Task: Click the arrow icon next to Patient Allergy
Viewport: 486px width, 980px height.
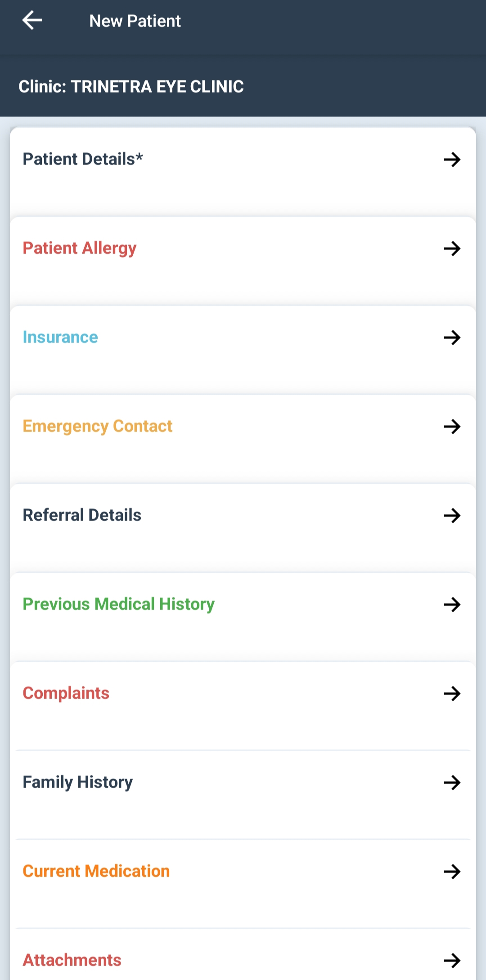Action: (452, 249)
